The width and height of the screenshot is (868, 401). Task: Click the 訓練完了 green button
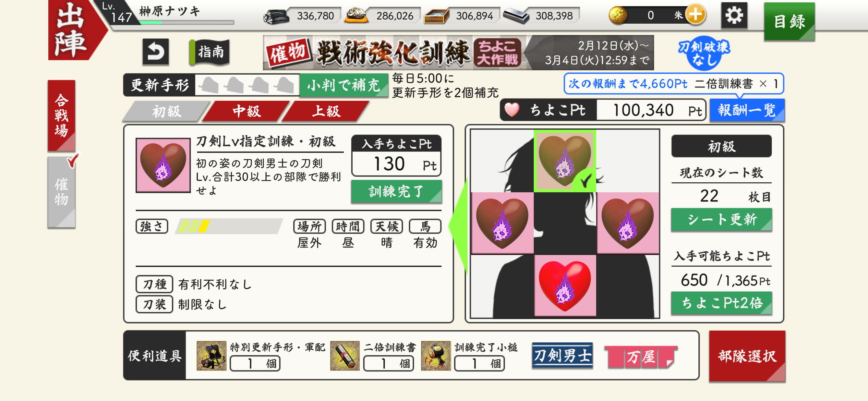396,192
